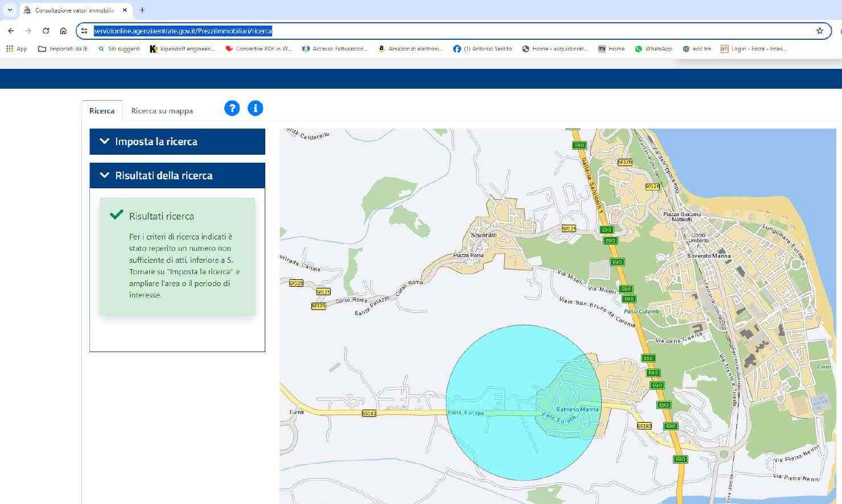Click the browser home icon
Viewport: 842px width, 504px height.
tap(63, 31)
